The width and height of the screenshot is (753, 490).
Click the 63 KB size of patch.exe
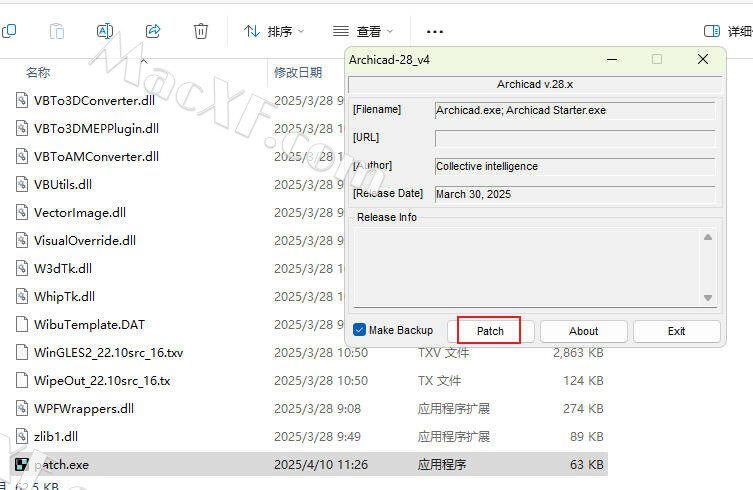coord(586,465)
